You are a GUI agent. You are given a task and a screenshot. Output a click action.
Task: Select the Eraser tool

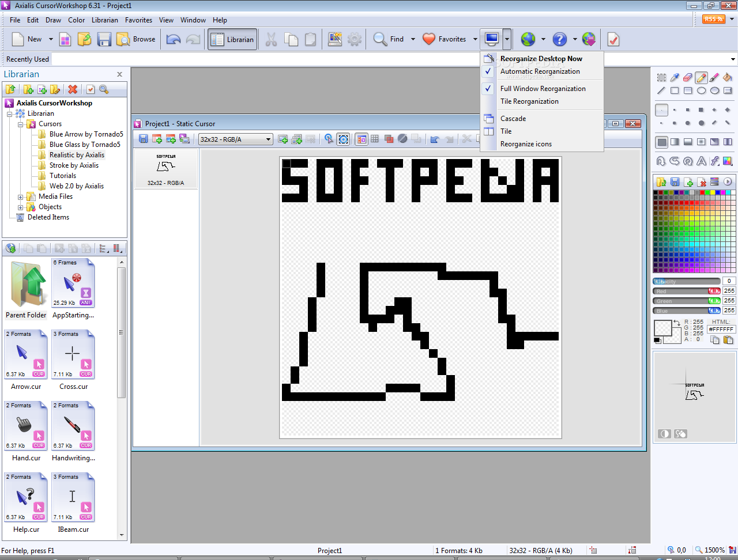[x=688, y=77]
